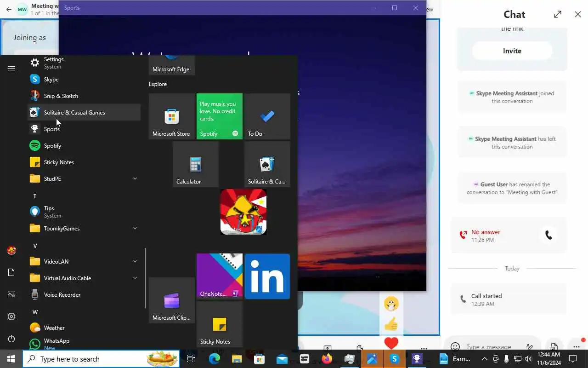Expand the Virtual Audio Cable folder
The width and height of the screenshot is (588, 368).
(84, 278)
